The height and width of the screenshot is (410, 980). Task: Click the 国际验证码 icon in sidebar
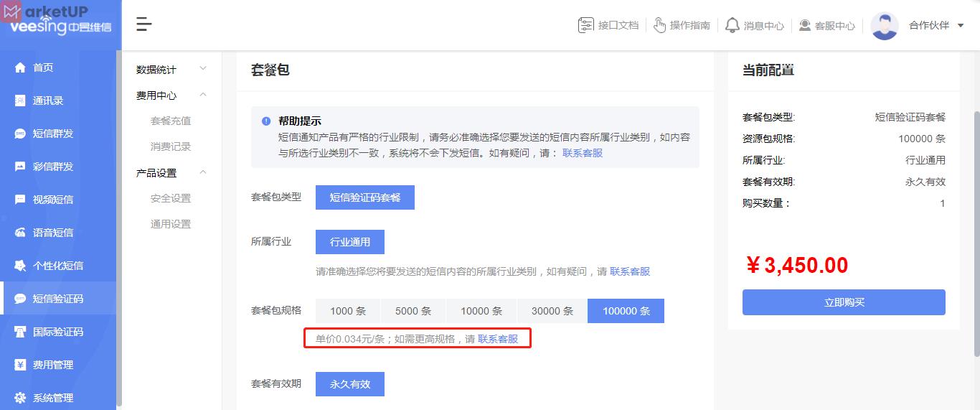20,332
